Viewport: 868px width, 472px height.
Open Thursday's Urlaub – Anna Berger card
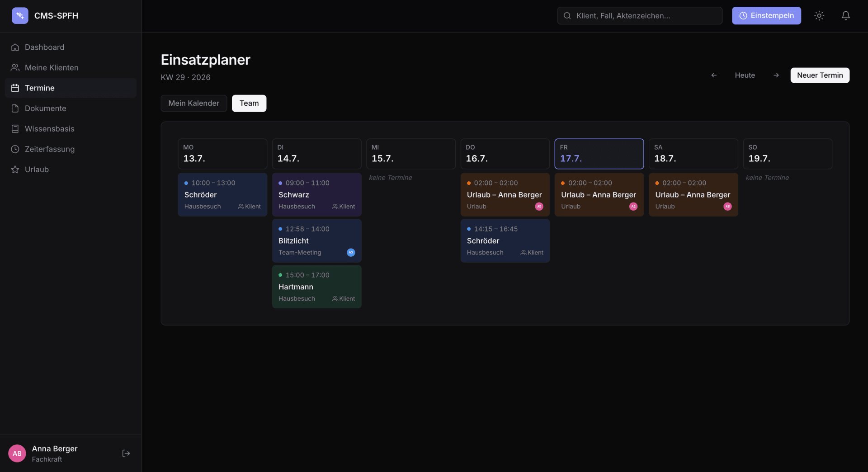pos(505,194)
